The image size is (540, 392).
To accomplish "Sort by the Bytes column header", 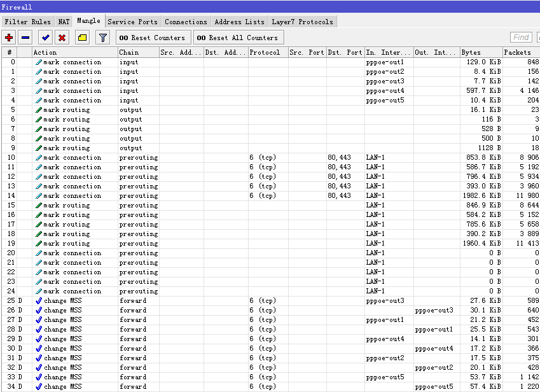I will click(481, 52).
